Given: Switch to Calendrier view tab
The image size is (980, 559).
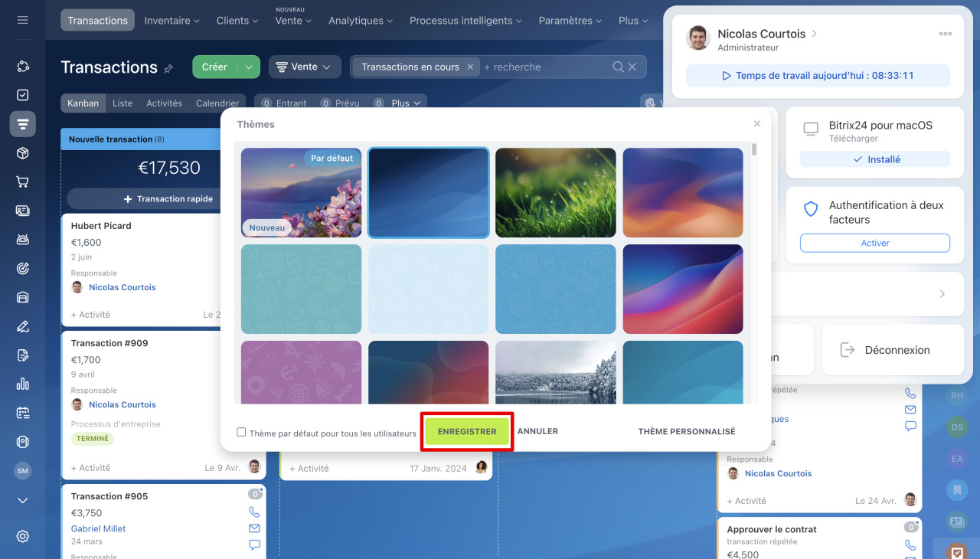Looking at the screenshot, I should pyautogui.click(x=217, y=103).
